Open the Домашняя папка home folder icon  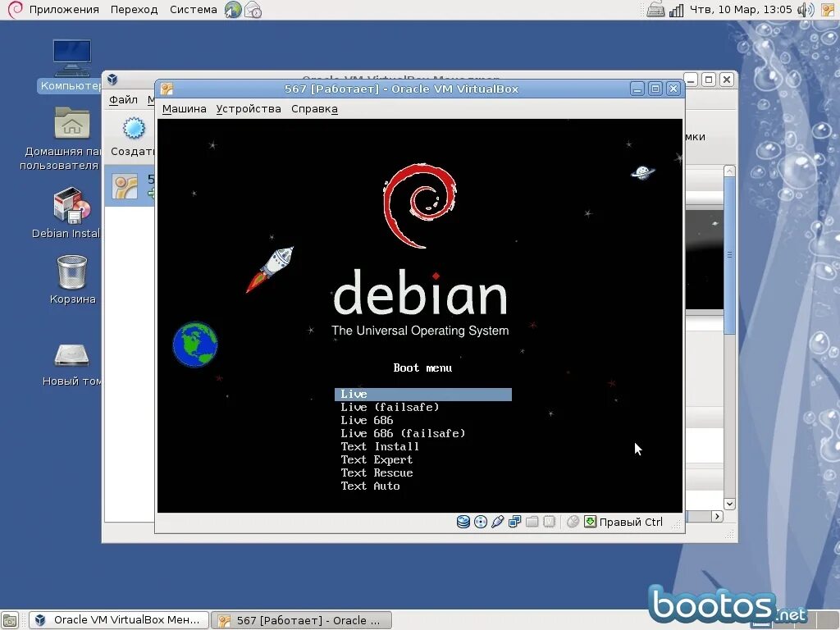pyautogui.click(x=72, y=123)
